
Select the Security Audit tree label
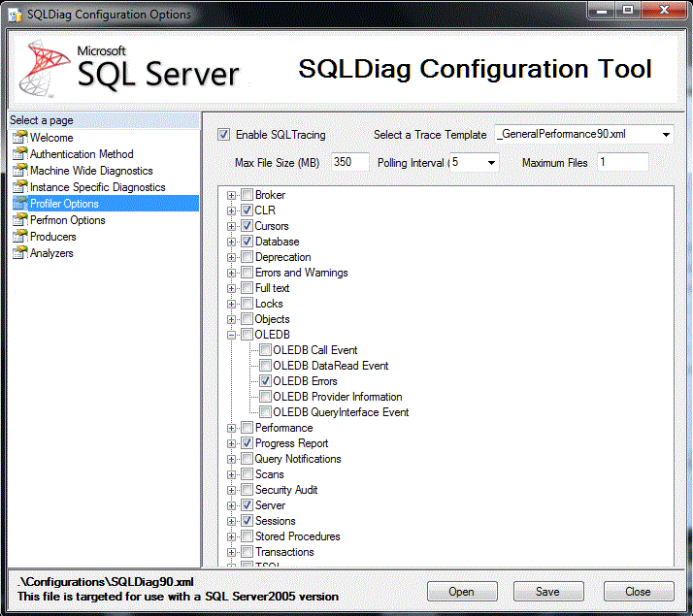(286, 490)
